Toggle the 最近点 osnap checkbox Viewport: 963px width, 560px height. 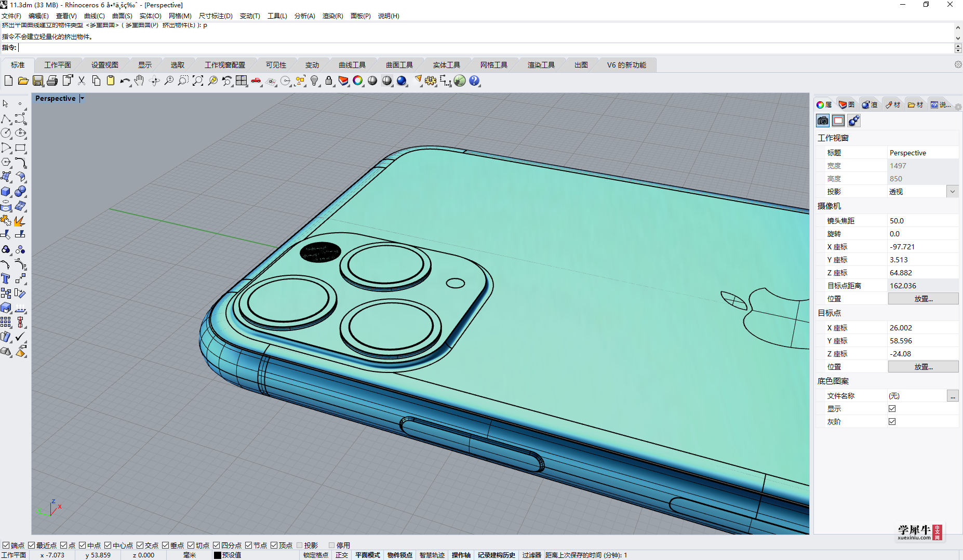pos(32,545)
